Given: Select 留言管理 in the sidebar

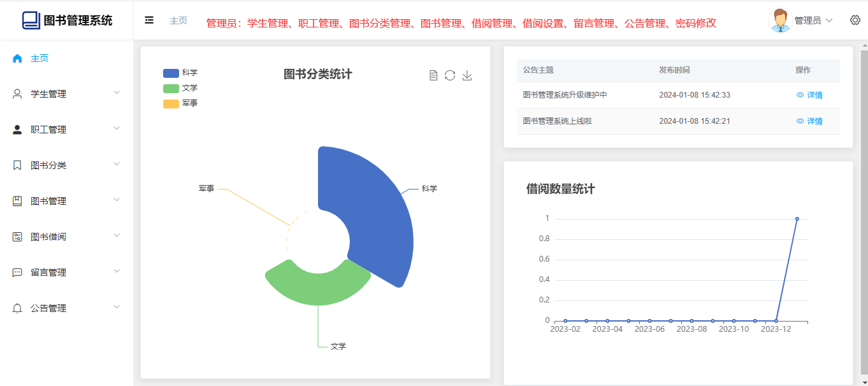Looking at the screenshot, I should click(x=48, y=272).
